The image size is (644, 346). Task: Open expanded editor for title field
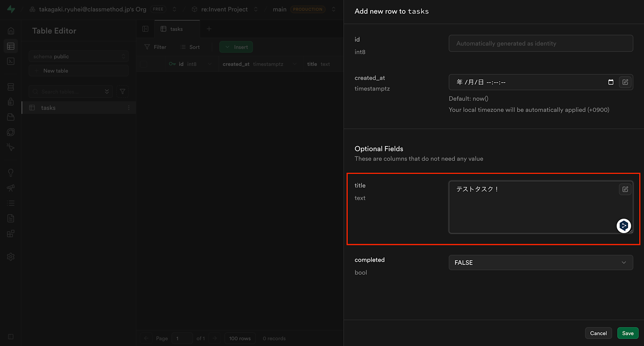click(x=625, y=189)
